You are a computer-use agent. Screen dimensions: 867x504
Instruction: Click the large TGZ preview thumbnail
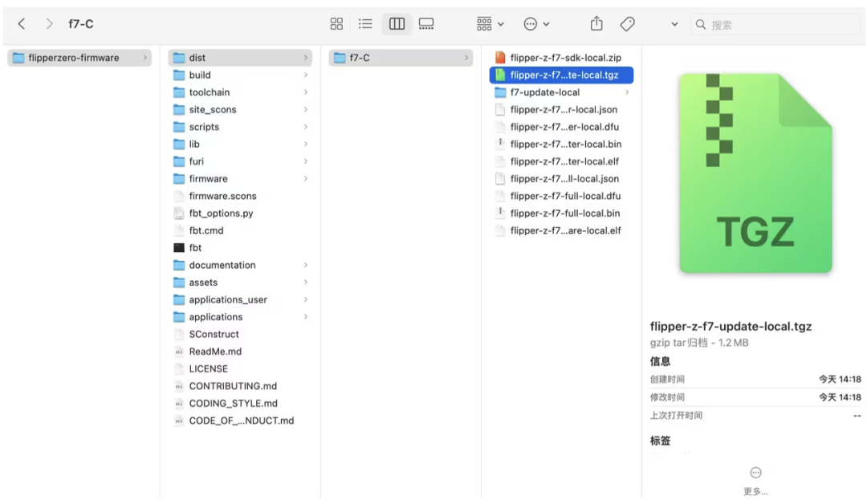tap(755, 173)
